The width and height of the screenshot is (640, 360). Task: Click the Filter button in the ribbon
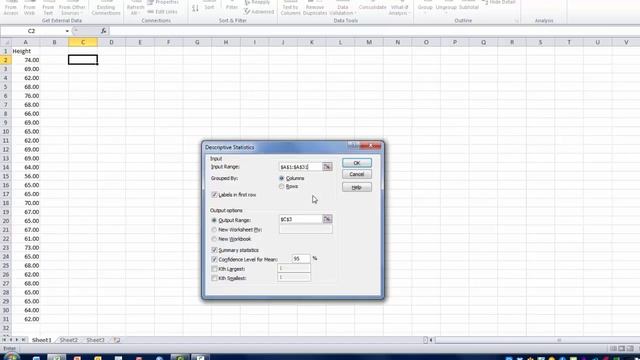(231, 6)
